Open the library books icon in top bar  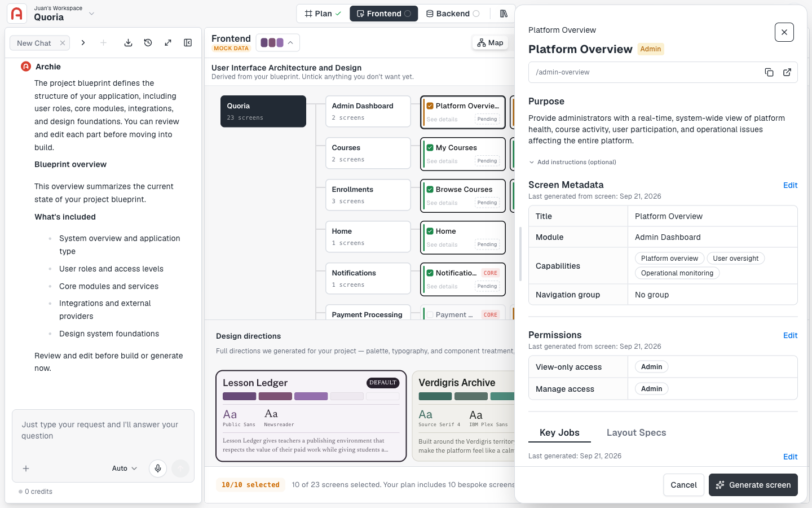(x=504, y=14)
